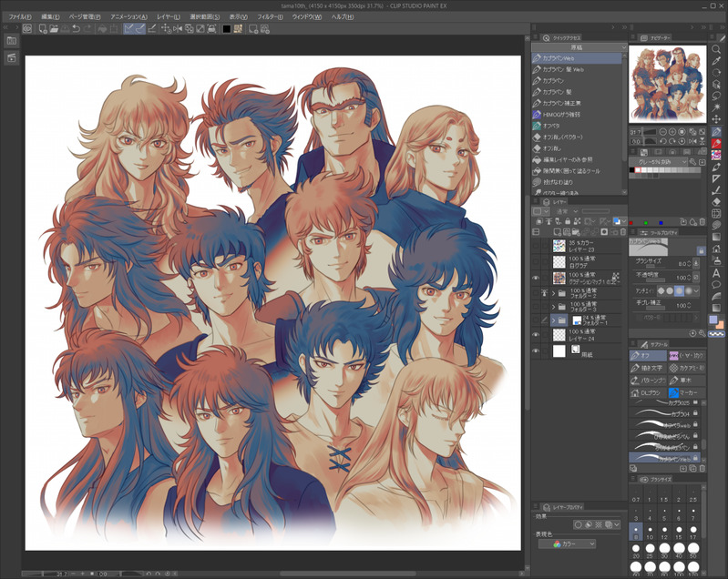Click the Undo arrow in command bar
Screen dimensions: 728x579
tap(77, 29)
